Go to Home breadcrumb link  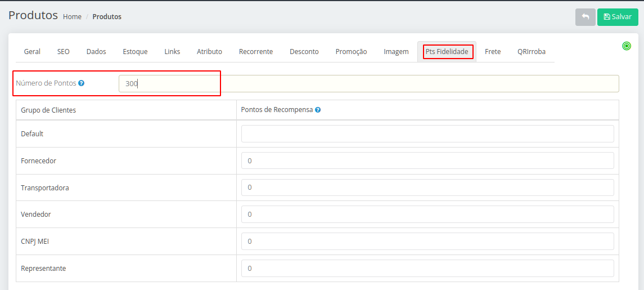[72, 17]
